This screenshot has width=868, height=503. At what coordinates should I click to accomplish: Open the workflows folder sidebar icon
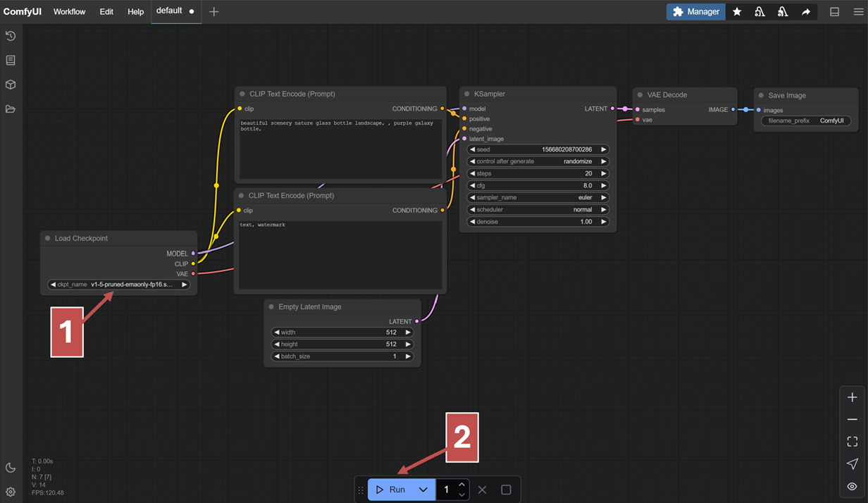click(x=11, y=109)
